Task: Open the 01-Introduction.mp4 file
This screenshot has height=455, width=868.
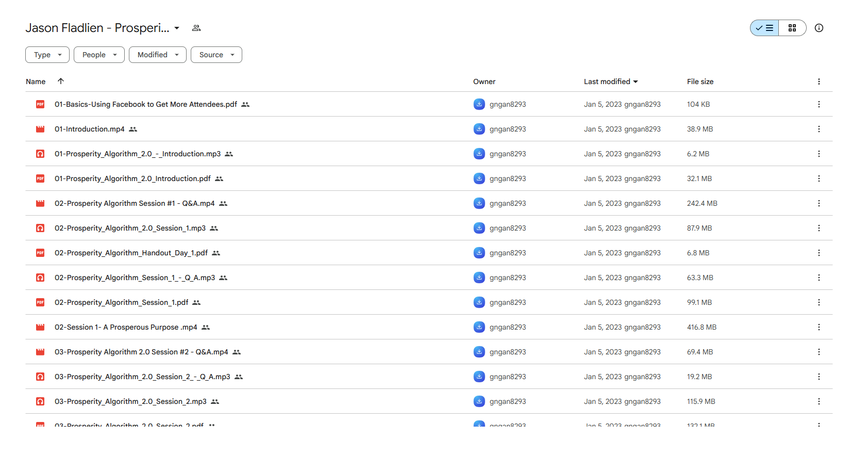Action: click(90, 129)
